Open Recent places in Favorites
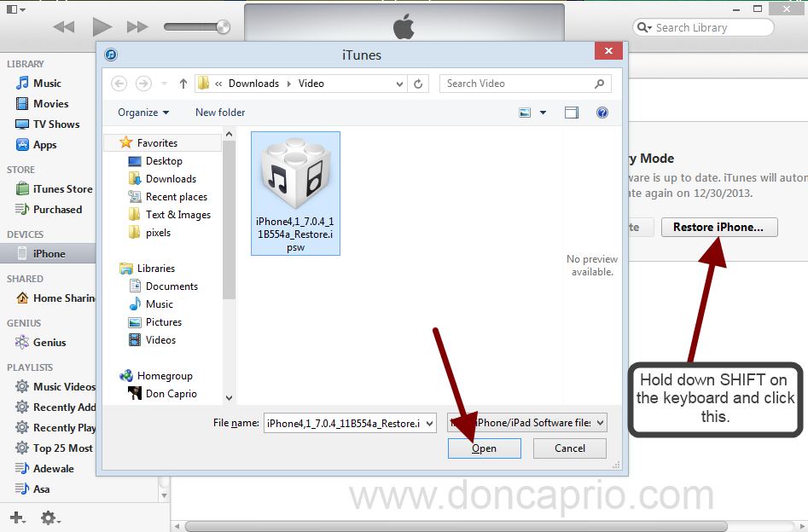Viewport: 808px width, 532px height. [176, 197]
